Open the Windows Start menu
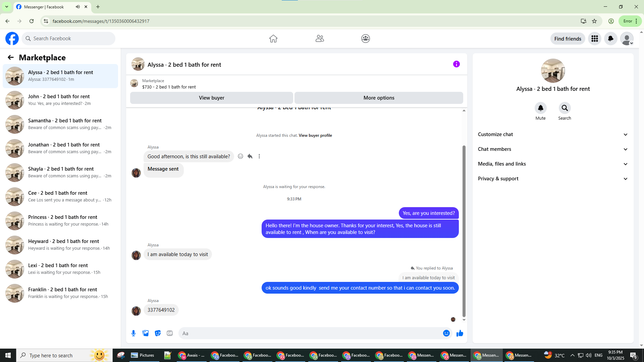The width and height of the screenshot is (644, 362). tap(8, 355)
